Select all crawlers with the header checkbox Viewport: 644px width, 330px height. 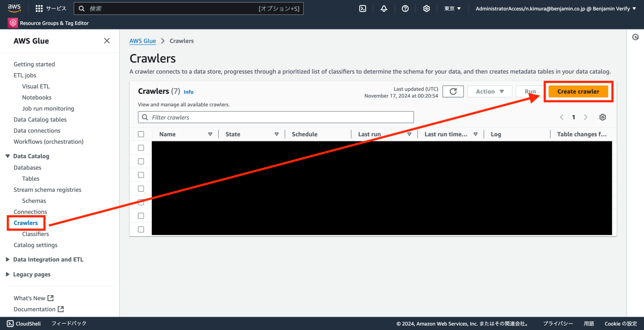141,134
